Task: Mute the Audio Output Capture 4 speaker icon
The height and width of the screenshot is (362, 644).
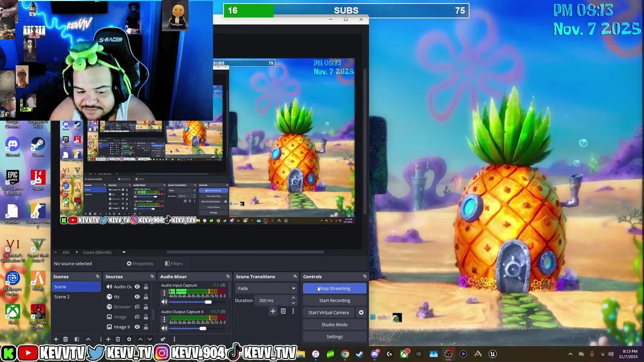Action: coord(164,328)
